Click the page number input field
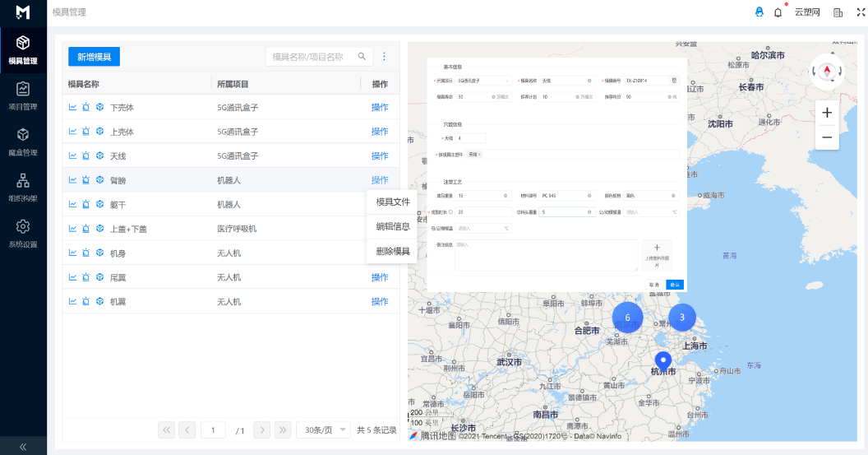Viewport: 868px width, 455px height. coord(213,429)
